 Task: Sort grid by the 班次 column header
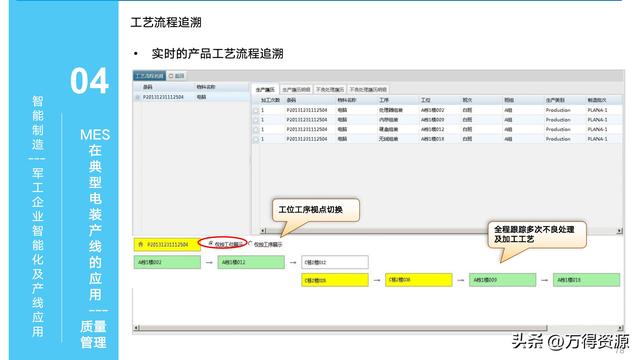[x=467, y=100]
